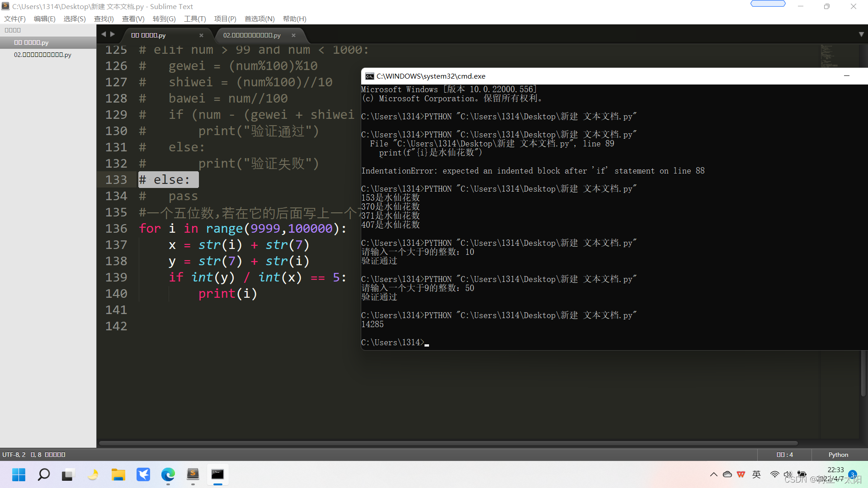Screen dimensions: 868x488
Task: Open taskbar search magnifier
Action: point(44,474)
